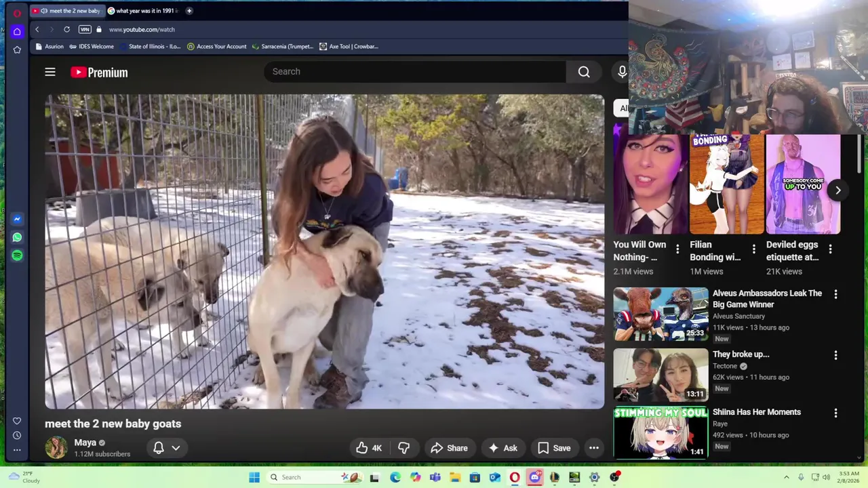Open Opera sidebar heart pinboards icon
868x488 pixels.
tap(17, 421)
